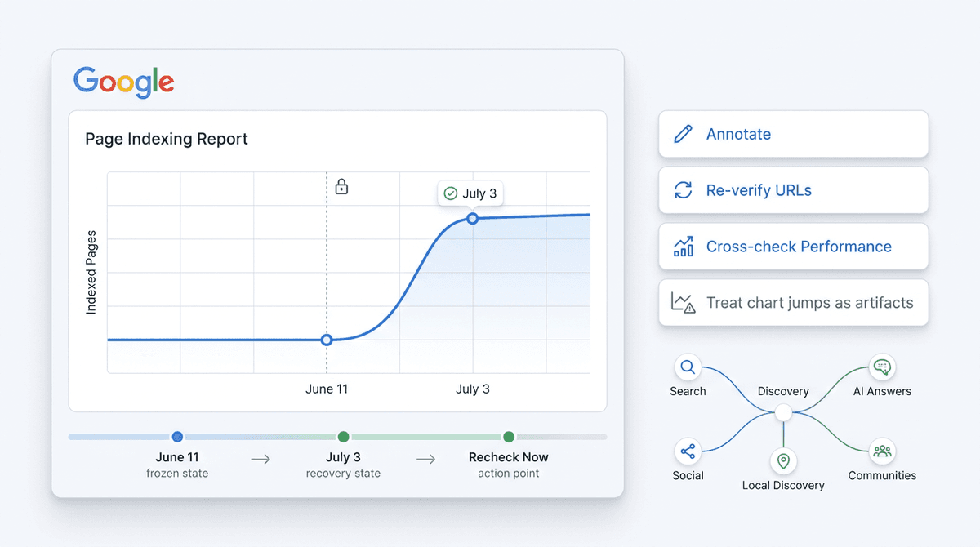980x547 pixels.
Task: Select the blue June 11 timeline dot
Action: click(177, 437)
